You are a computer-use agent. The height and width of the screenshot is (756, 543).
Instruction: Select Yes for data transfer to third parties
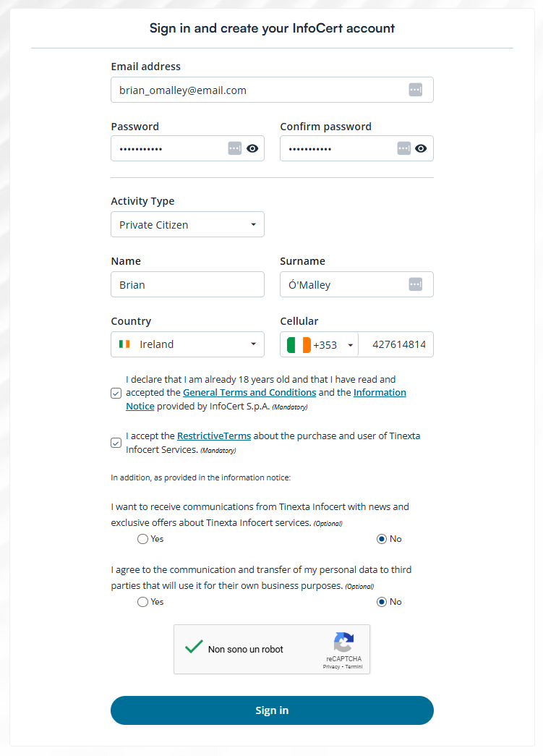(x=142, y=602)
